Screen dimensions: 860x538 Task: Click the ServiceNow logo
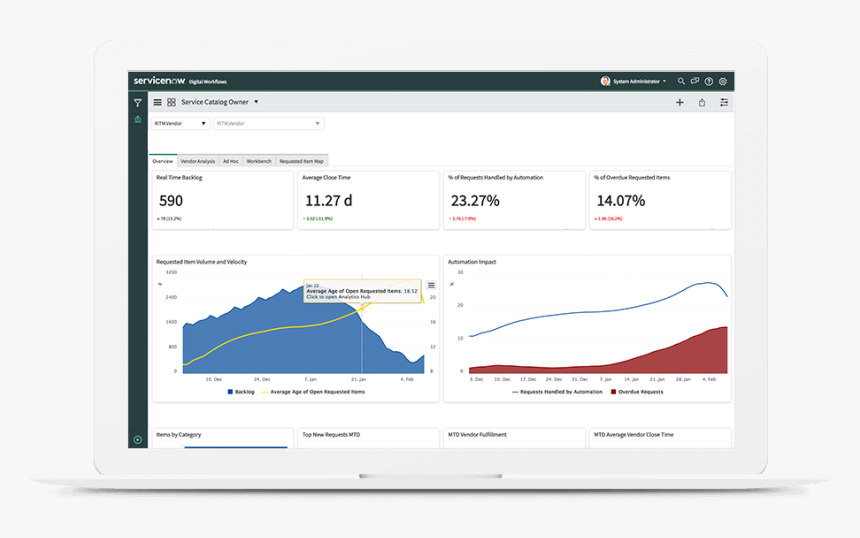coord(159,81)
